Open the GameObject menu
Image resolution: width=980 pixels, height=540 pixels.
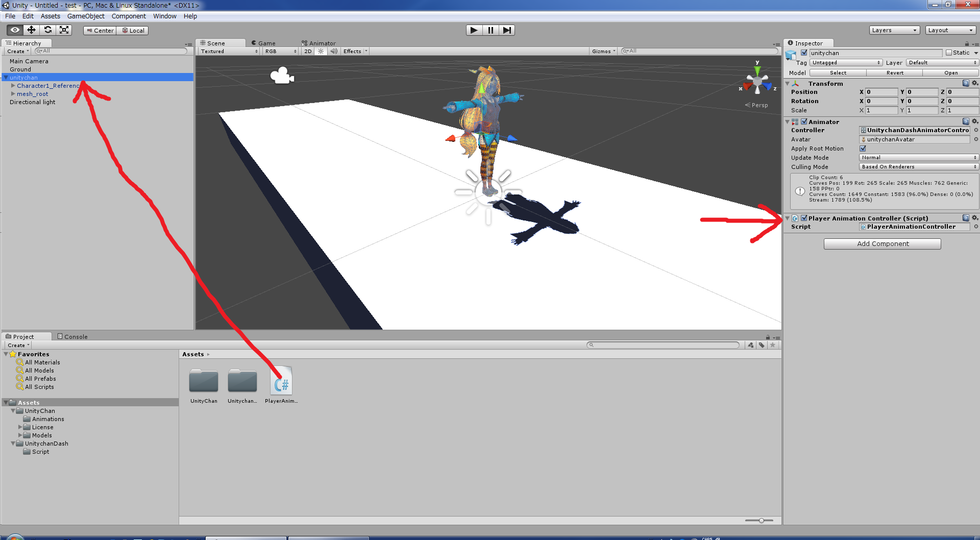pyautogui.click(x=86, y=16)
